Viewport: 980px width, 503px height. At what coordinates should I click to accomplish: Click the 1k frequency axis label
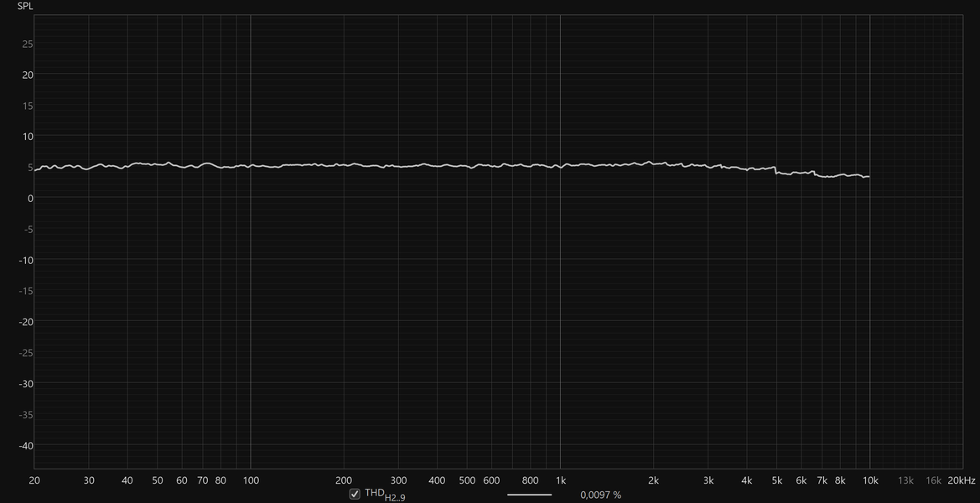(561, 480)
